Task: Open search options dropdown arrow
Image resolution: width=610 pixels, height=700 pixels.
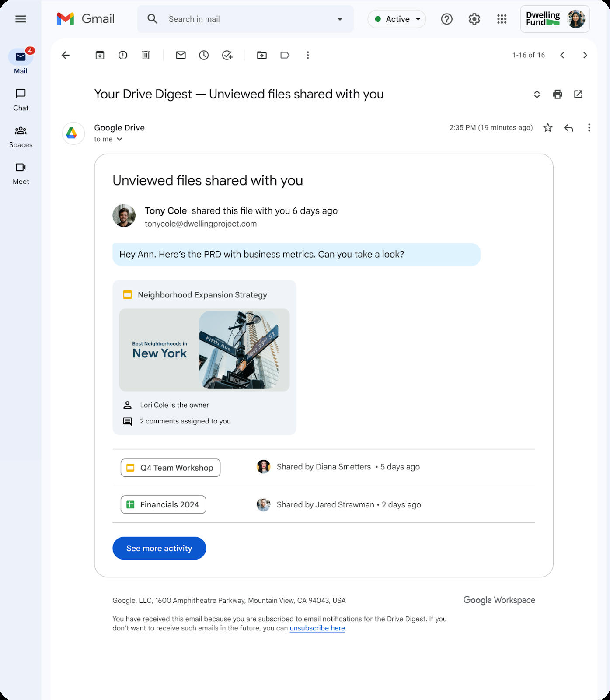Action: click(x=340, y=19)
